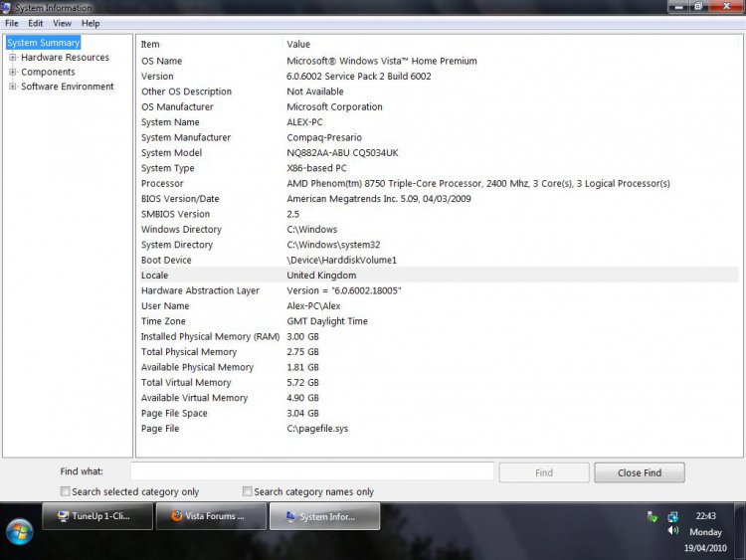Screen dimensions: 746x560
Task: Click the Find button
Action: click(x=544, y=472)
